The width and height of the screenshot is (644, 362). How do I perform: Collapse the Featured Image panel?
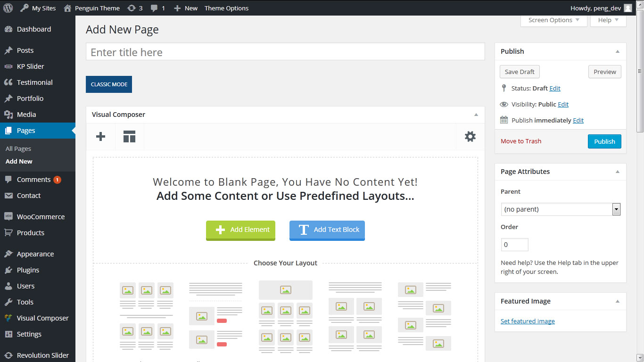click(x=618, y=301)
